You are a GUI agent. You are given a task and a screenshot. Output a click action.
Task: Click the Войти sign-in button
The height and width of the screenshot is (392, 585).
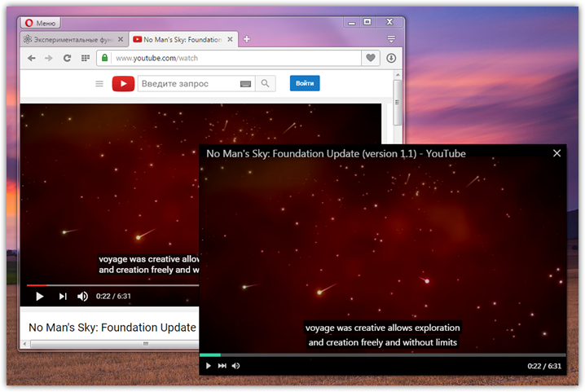pos(305,83)
